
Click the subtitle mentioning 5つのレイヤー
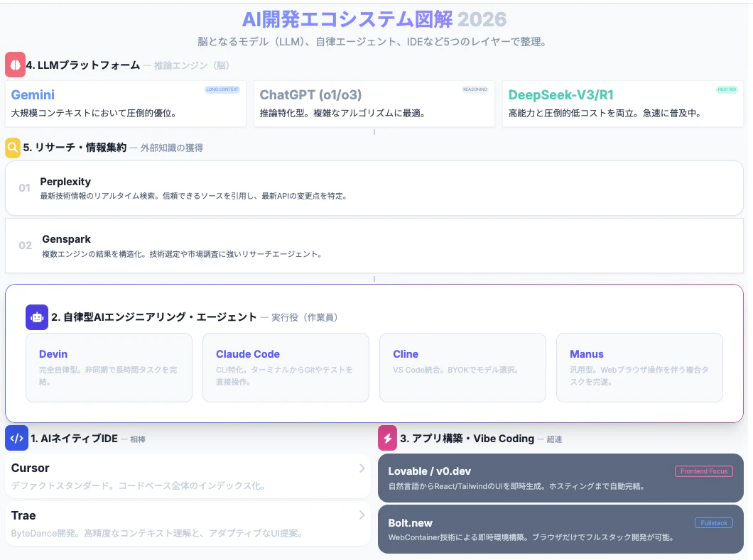(x=372, y=42)
